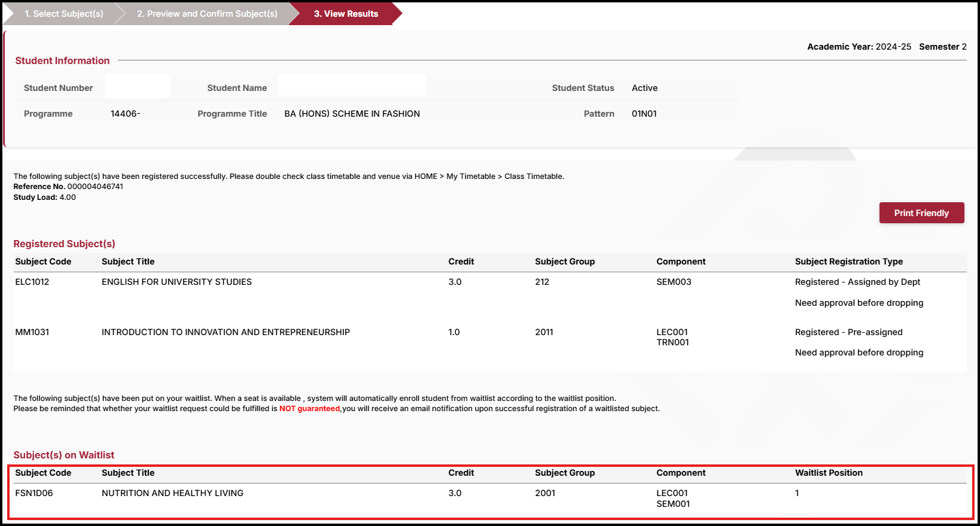Click the Student Name field
Screen dimensions: 980x526
(x=352, y=86)
